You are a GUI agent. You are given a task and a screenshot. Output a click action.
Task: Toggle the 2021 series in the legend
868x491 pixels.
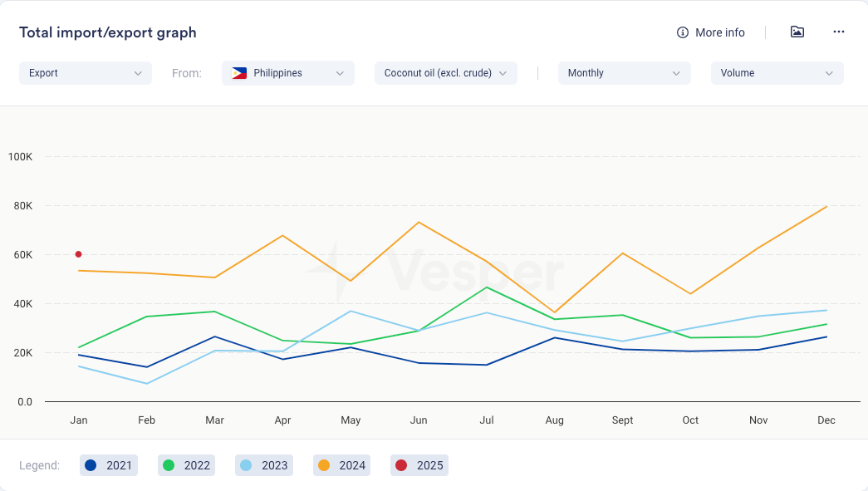109,465
